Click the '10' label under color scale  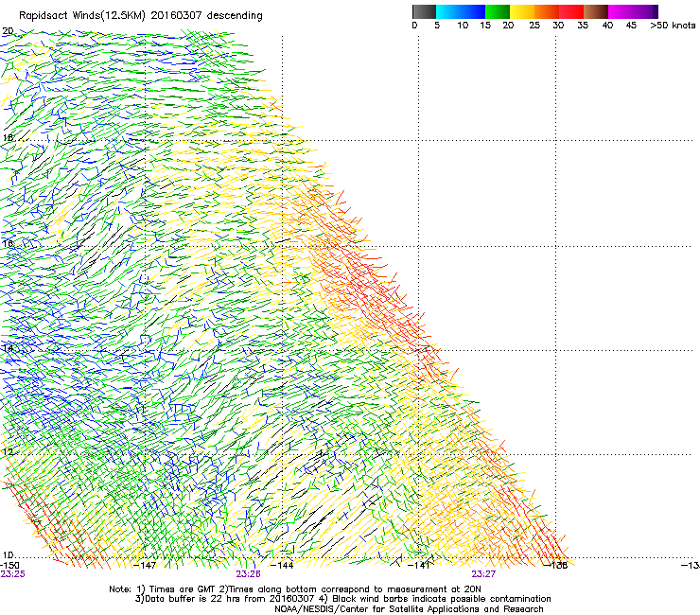(x=463, y=25)
